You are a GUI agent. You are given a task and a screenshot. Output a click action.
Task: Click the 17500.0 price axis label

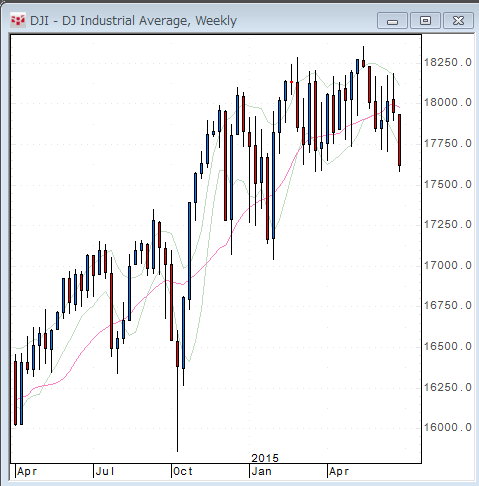tap(447, 184)
